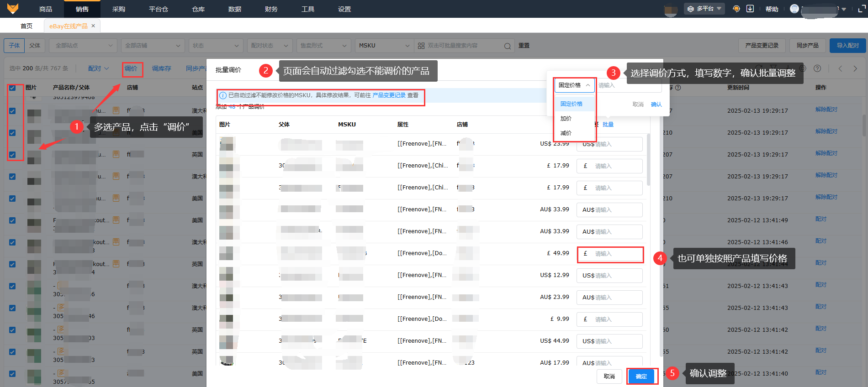Click the search magnifier icon
This screenshot has height=387, width=868.
click(x=507, y=46)
